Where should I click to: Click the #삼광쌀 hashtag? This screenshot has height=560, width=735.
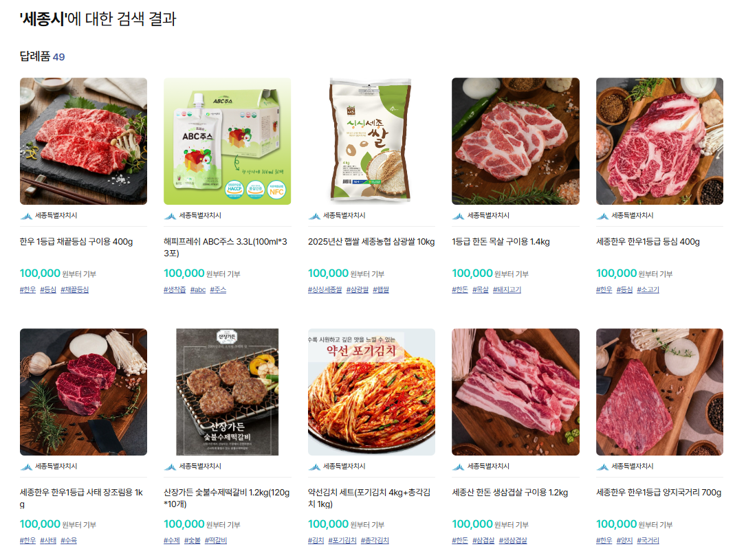pos(358,289)
